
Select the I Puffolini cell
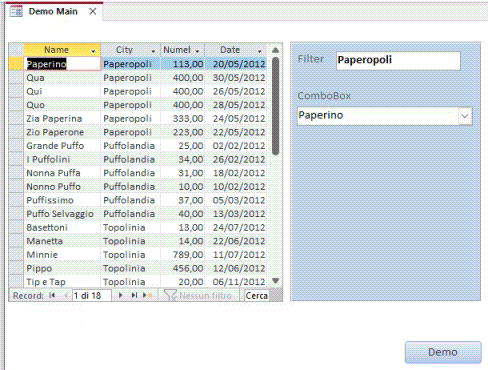(62, 159)
